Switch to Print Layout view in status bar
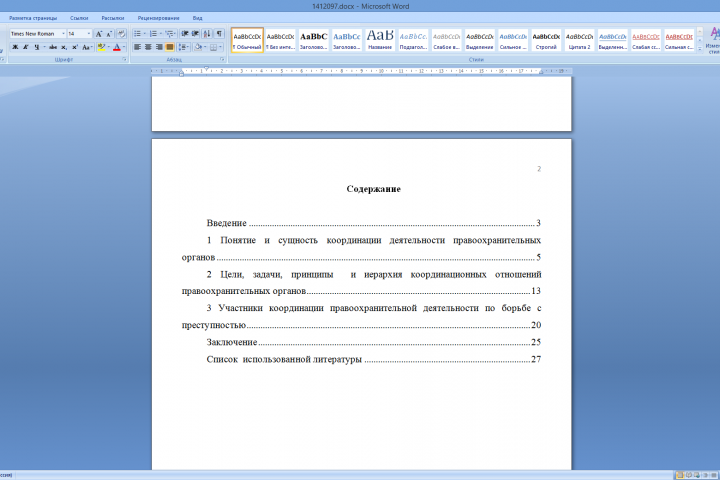Viewport: 720px width, 480px height. (x=680, y=475)
